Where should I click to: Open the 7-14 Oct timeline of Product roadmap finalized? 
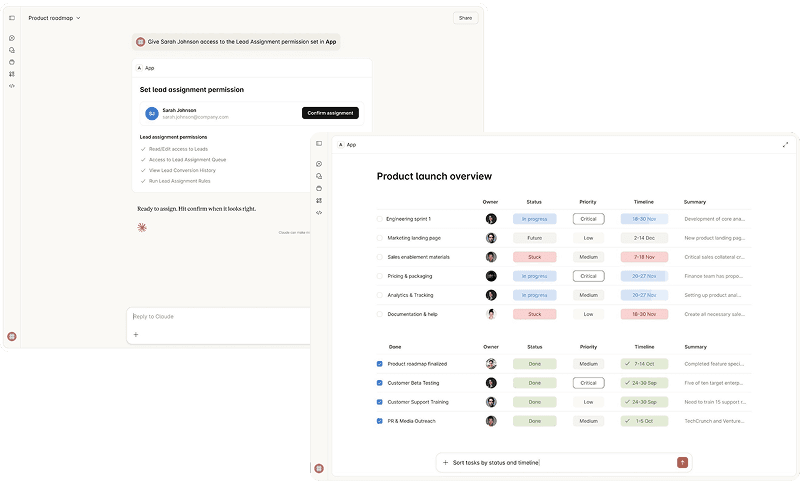(644, 364)
